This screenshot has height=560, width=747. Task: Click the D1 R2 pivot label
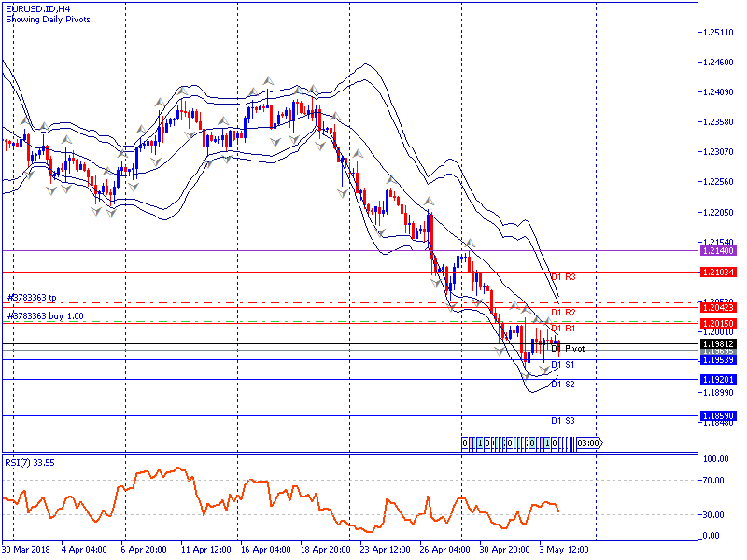(x=563, y=313)
